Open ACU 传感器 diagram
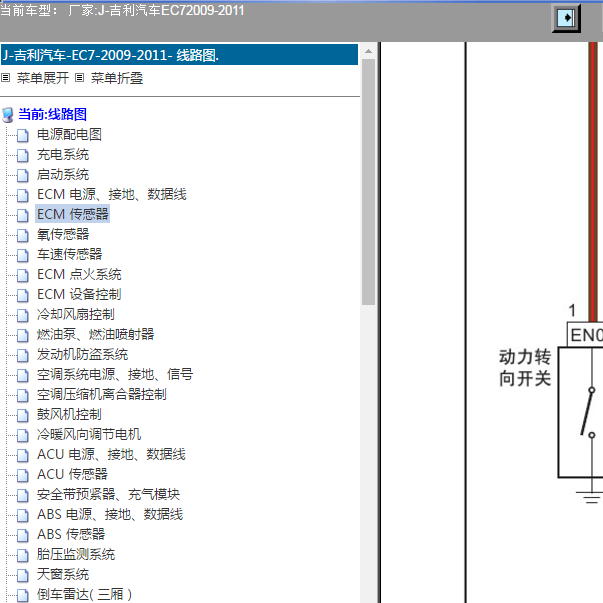This screenshot has height=603, width=603. (72, 475)
